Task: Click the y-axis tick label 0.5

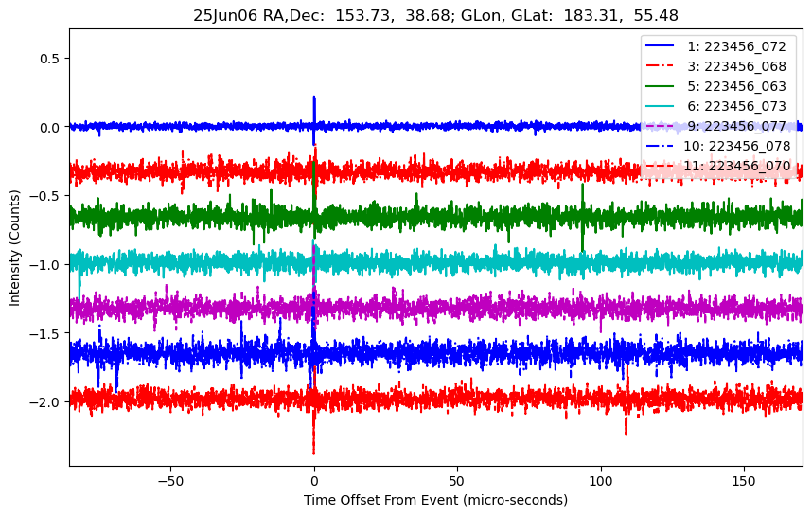Action: pos(51,59)
